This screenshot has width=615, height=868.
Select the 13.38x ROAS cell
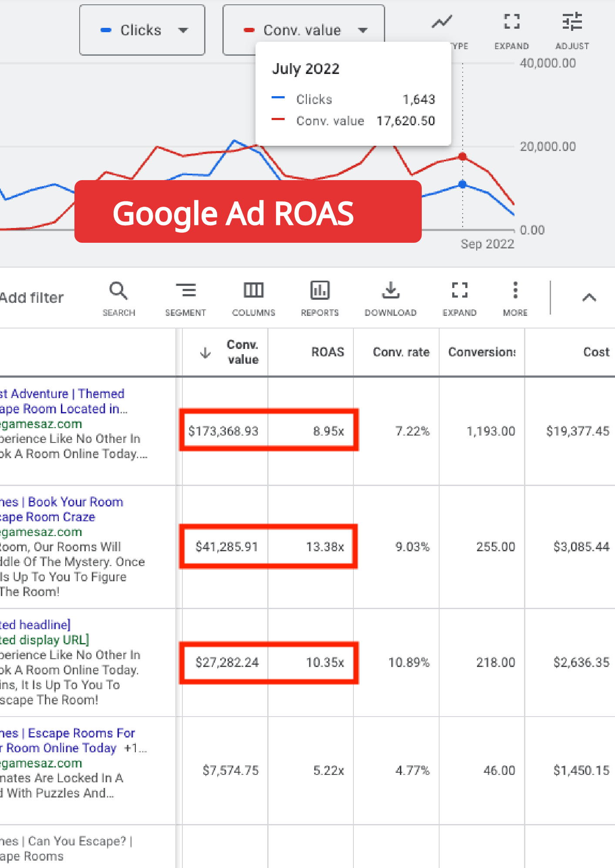[325, 546]
